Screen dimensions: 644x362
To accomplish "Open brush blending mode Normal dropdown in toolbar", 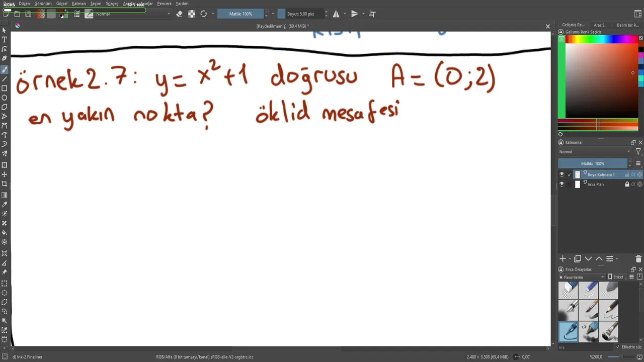I will 133,14.
